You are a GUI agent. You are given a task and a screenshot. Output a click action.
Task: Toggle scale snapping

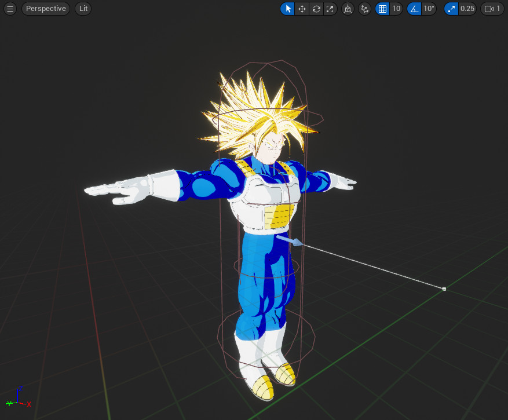[x=451, y=9]
